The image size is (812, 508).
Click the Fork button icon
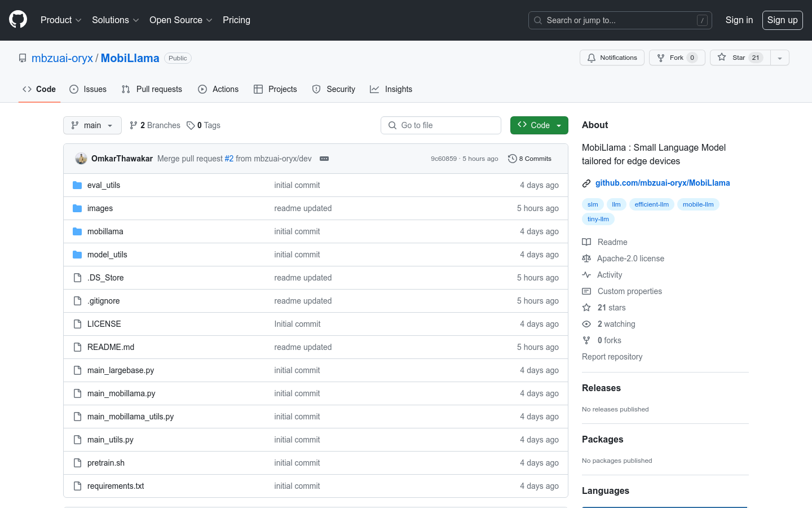coord(661,58)
